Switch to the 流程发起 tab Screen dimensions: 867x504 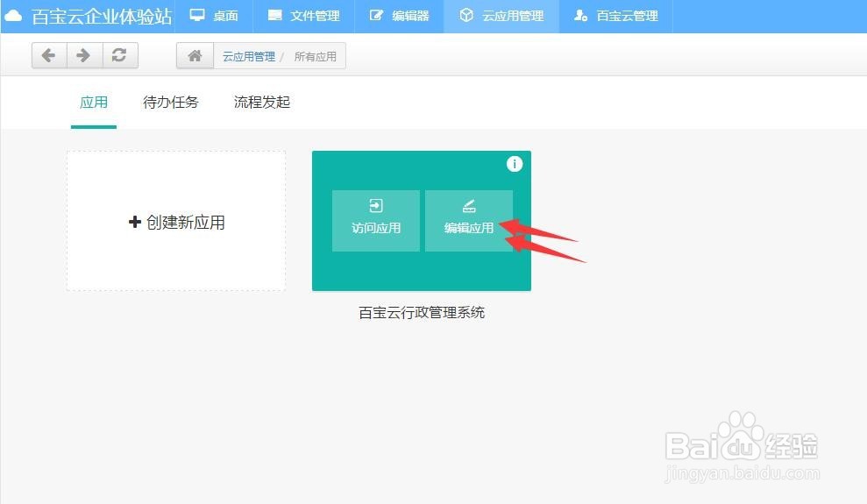tap(262, 103)
